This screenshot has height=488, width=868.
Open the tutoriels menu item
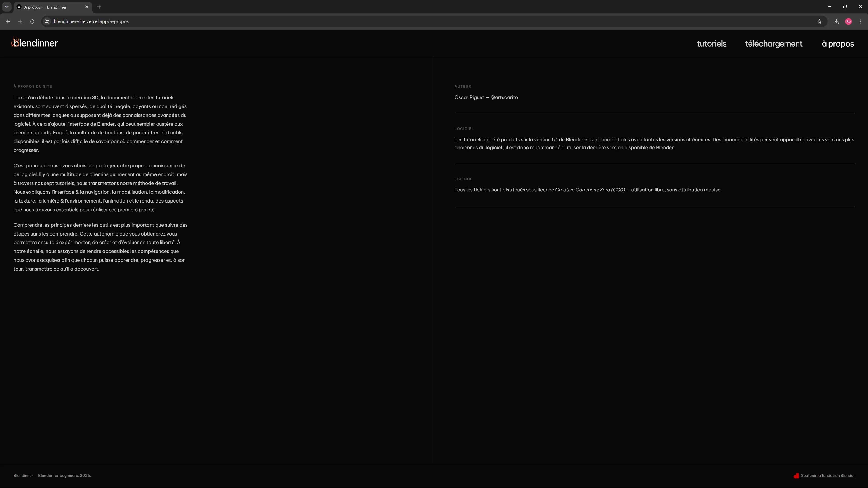point(711,43)
